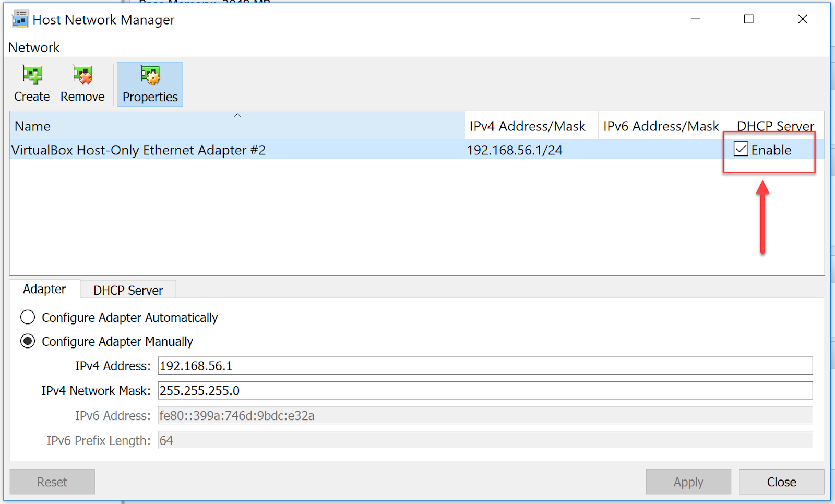Collapse the Name column sort order arrow
This screenshot has width=835, height=504.
click(x=237, y=115)
